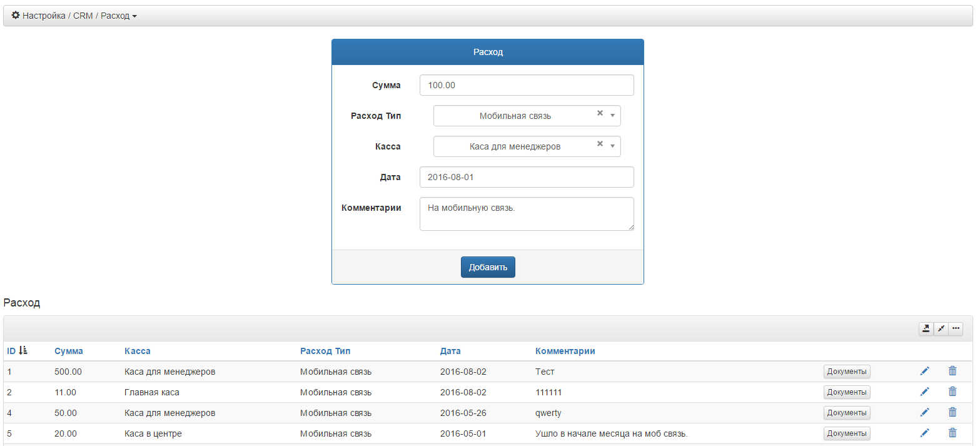Open the Настройка / CRM / Расход menu
Screen dimensions: 980x446
74,16
